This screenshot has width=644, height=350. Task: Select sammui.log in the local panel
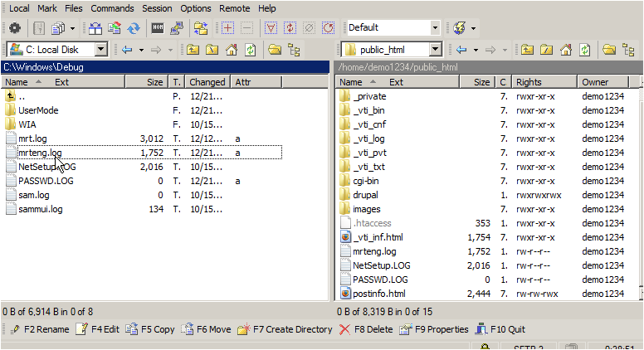tap(40, 209)
